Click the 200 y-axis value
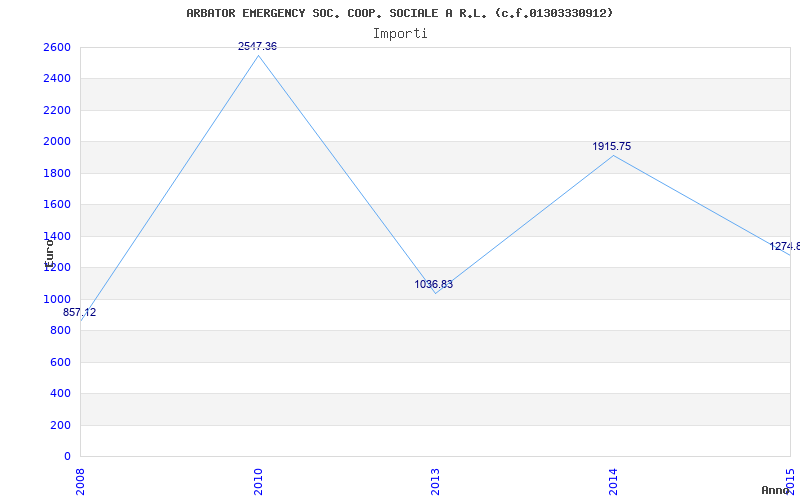 pos(60,425)
